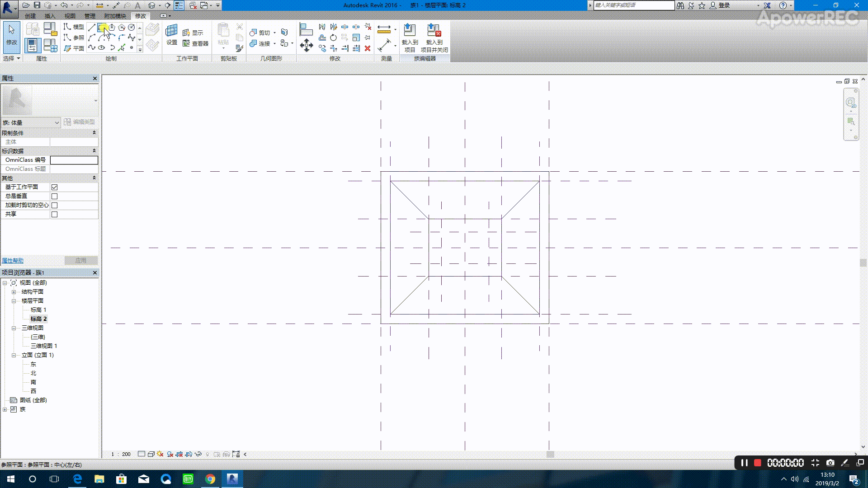Open Chrome from the Windows taskbar
The image size is (868, 488).
(210, 479)
